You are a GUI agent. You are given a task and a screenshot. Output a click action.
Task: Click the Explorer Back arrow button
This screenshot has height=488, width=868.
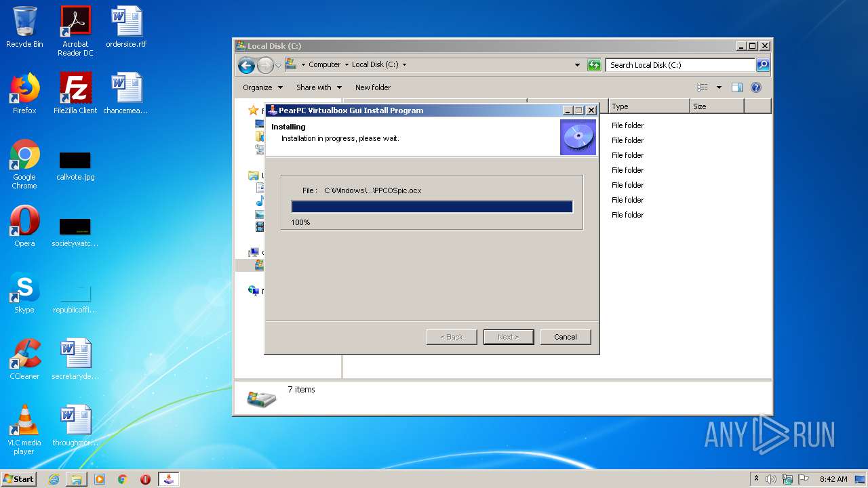[x=246, y=65]
